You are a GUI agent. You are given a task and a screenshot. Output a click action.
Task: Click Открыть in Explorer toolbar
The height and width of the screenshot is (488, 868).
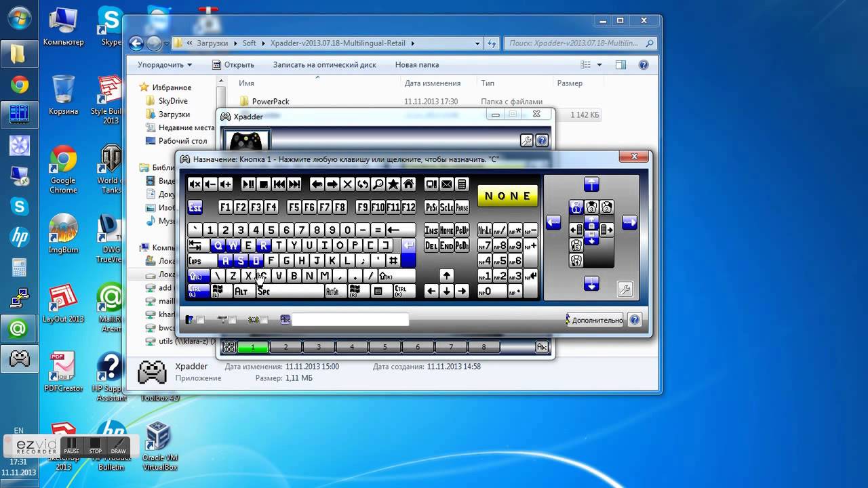[233, 65]
